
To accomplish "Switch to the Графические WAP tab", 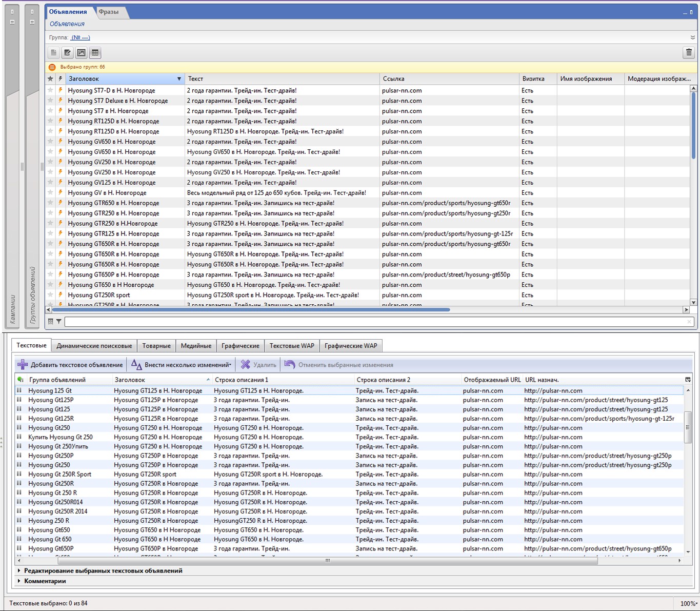I will coord(351,346).
